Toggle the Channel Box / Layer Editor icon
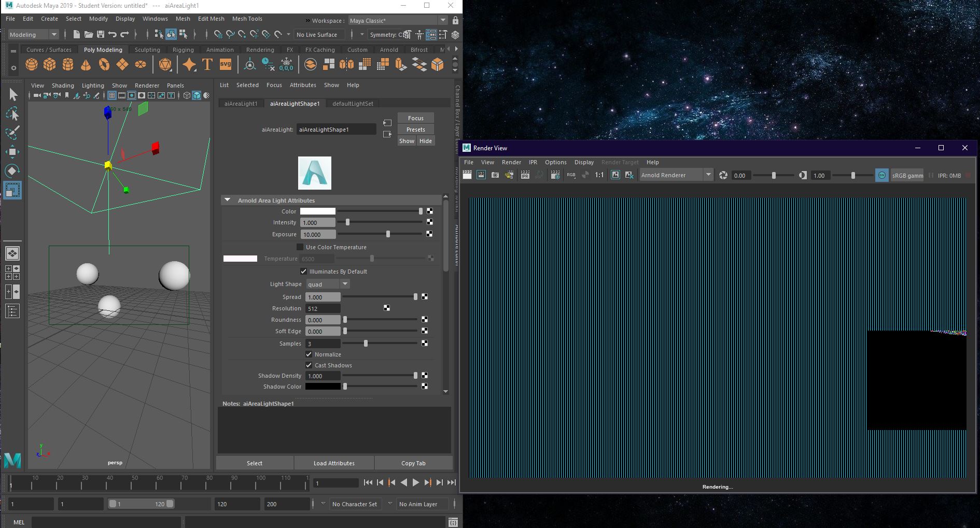Screen dimensions: 980x528 tap(455, 35)
